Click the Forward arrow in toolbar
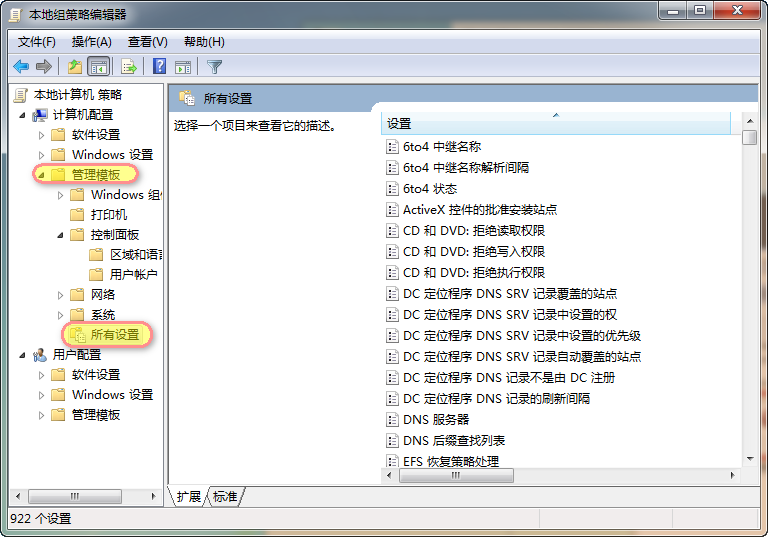 tap(44, 67)
